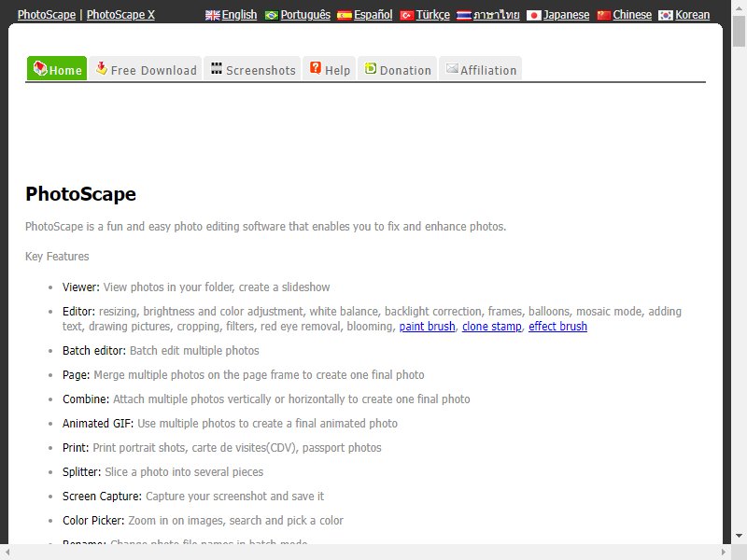Click the vertical scrollbar thumb
The image size is (747, 560).
click(x=739, y=30)
